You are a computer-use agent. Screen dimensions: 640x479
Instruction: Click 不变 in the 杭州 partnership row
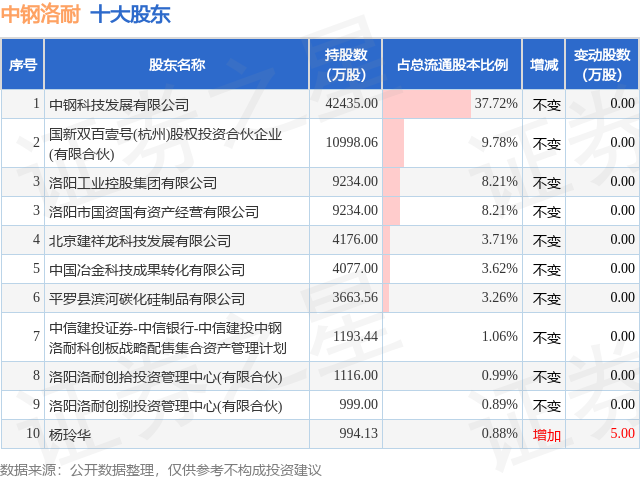point(547,144)
